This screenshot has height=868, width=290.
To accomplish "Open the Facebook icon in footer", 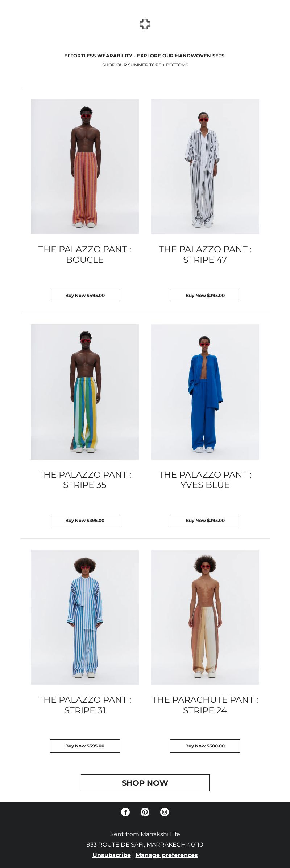I will pyautogui.click(x=125, y=812).
